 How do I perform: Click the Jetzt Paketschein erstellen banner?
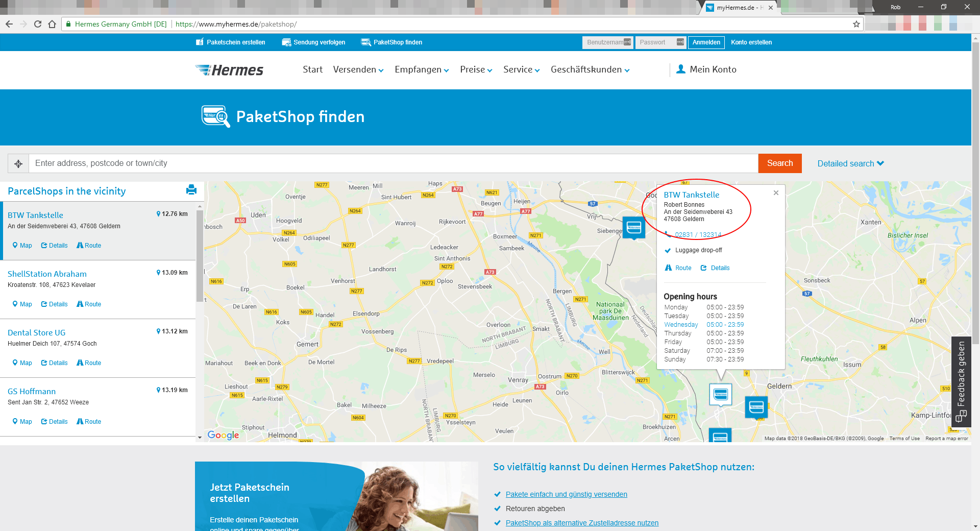tap(336, 496)
